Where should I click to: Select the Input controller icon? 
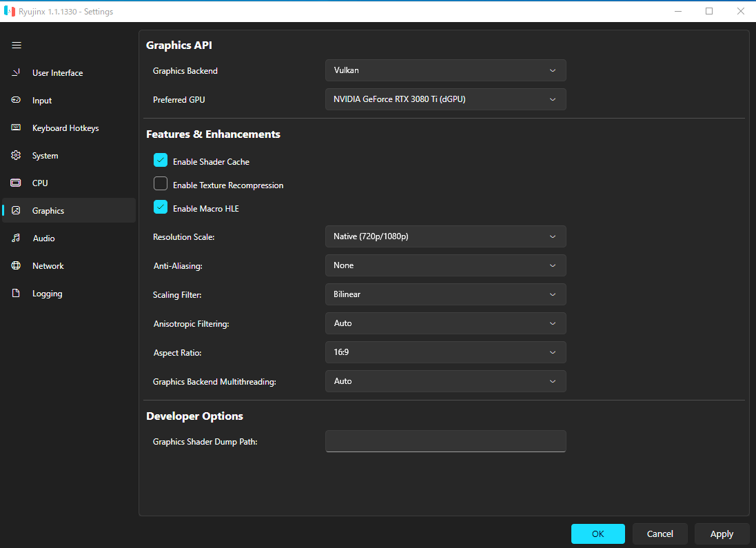point(17,101)
